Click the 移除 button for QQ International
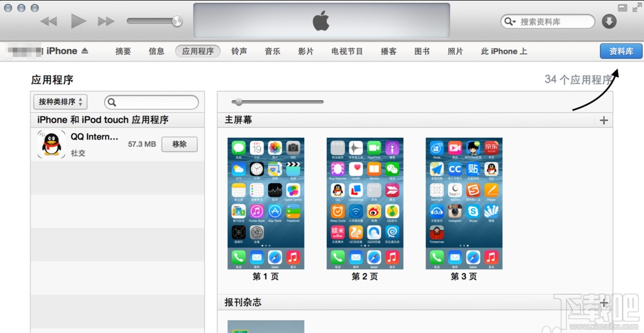Screen dimensions: 644x333 point(180,144)
